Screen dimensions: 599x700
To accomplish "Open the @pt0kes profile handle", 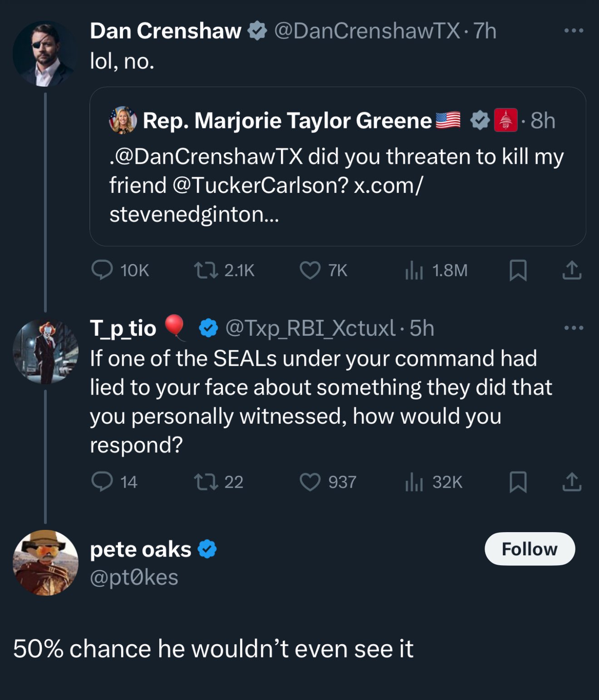I will pos(134,578).
